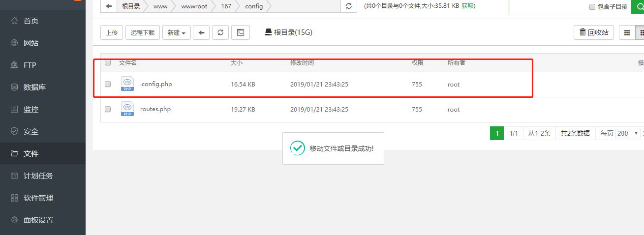The image size is (644, 235).
Task: Click the 监控 monitor sidebar icon
Action: point(14,109)
